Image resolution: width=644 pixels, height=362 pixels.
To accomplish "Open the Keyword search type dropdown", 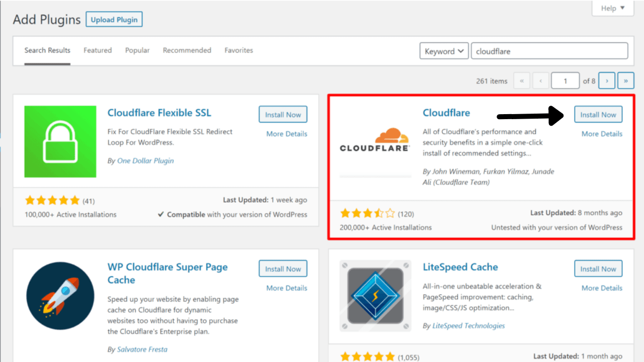I will pyautogui.click(x=444, y=51).
